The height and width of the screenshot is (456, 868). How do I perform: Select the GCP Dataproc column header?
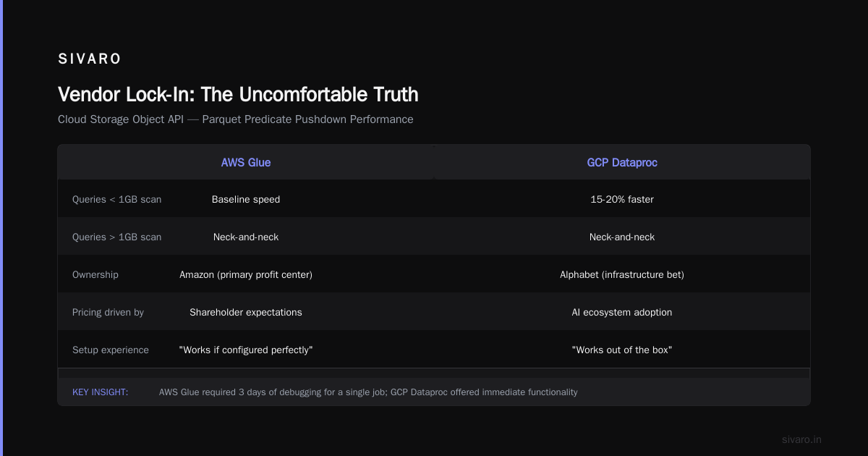tap(622, 163)
